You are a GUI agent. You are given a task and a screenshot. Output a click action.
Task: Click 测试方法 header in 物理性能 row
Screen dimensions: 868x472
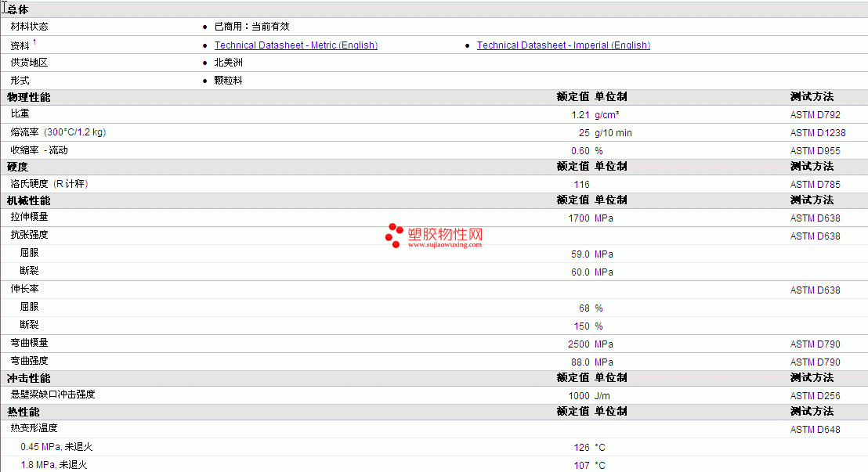pos(812,97)
